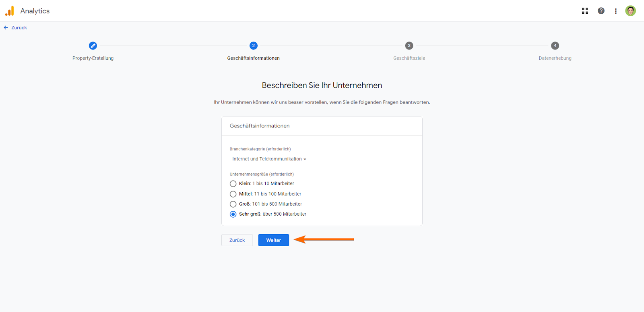Go to step 4 Datenerhebung
The width and height of the screenshot is (644, 312).
pos(555,46)
